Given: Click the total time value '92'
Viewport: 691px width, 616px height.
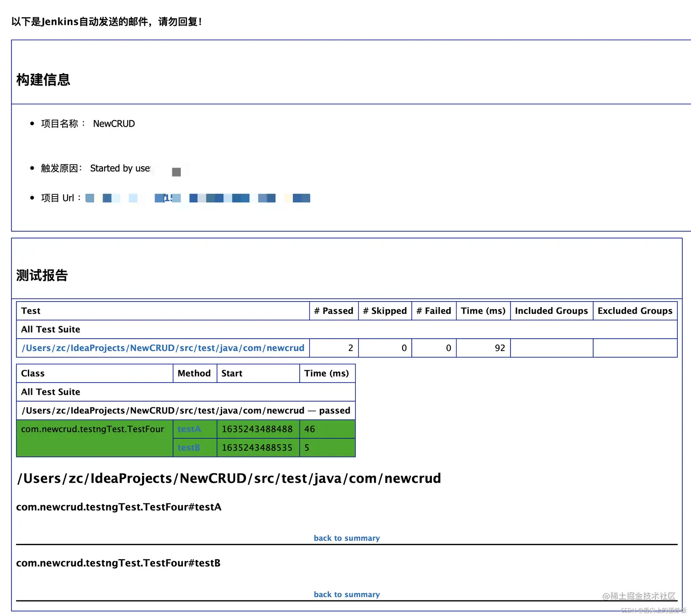Looking at the screenshot, I should coord(500,348).
